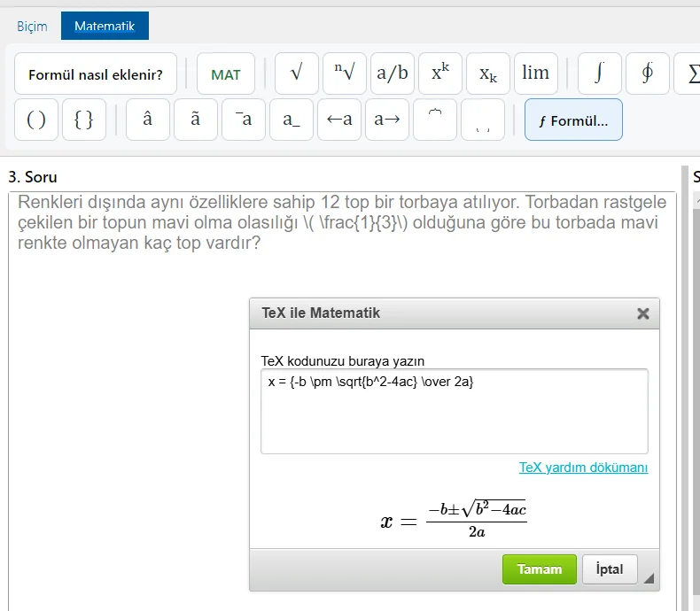
Task: Insert nth root symbol
Action: 345,73
